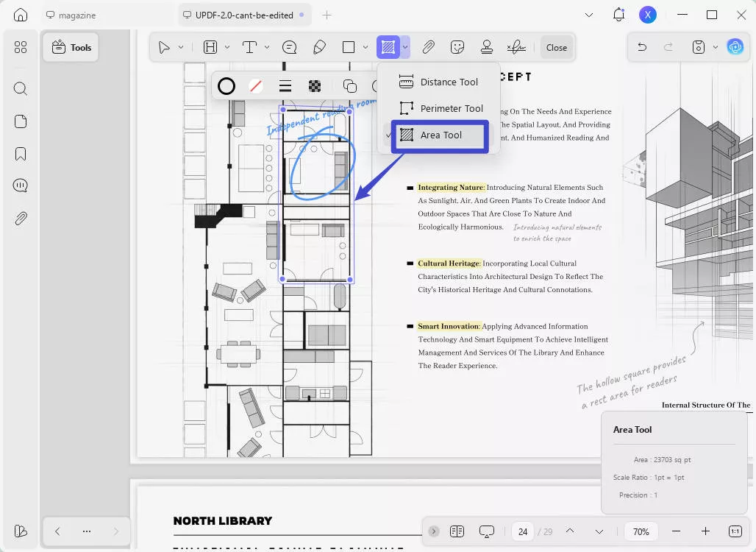Select the Text tool
Viewport: 756px width, 552px height.
(x=250, y=46)
